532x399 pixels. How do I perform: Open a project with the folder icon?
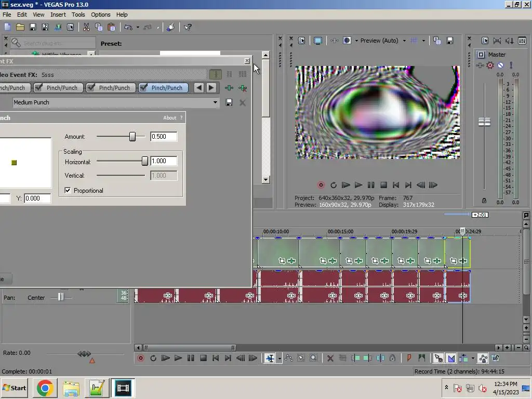tap(20, 27)
